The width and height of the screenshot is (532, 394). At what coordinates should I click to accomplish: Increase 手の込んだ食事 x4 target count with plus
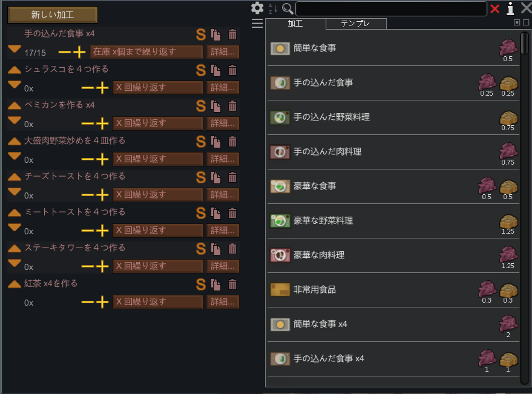(x=79, y=52)
